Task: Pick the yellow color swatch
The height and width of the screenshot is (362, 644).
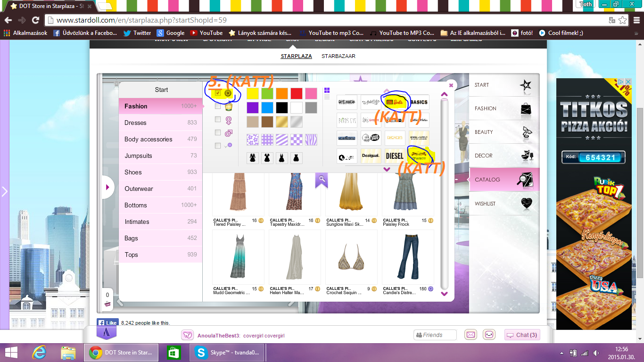Action: pos(253,93)
